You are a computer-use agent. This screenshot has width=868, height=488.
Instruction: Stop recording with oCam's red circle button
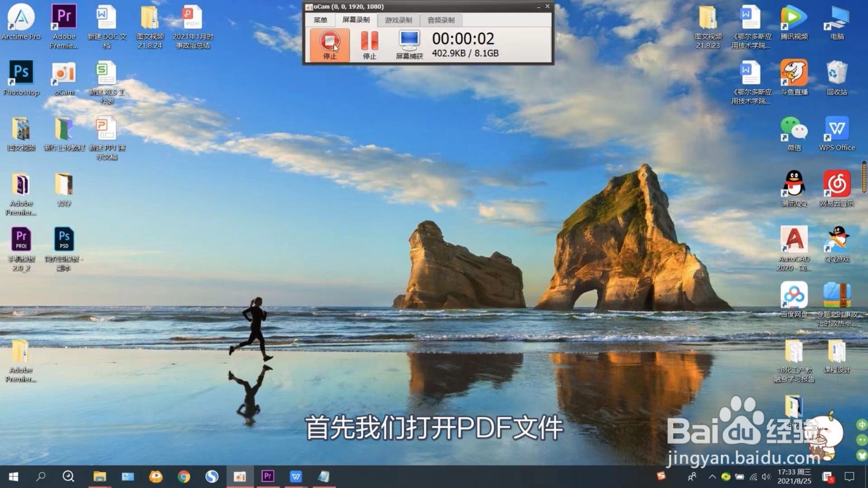click(329, 45)
